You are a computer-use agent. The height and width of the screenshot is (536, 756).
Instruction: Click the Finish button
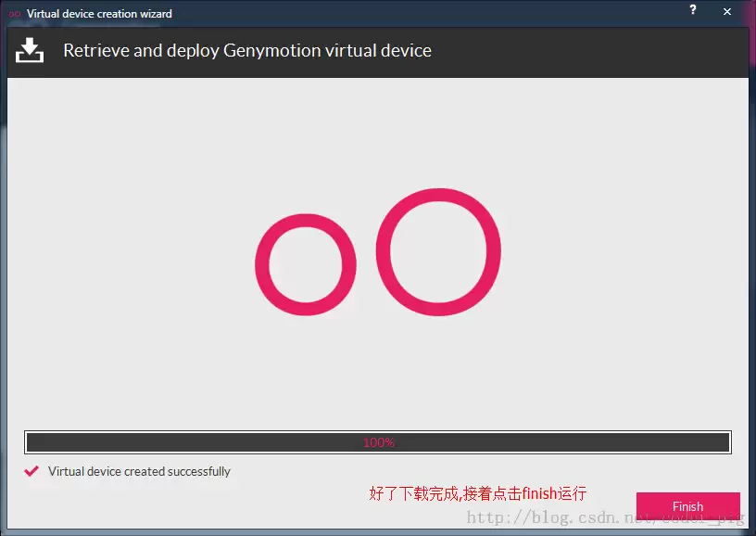pyautogui.click(x=687, y=506)
